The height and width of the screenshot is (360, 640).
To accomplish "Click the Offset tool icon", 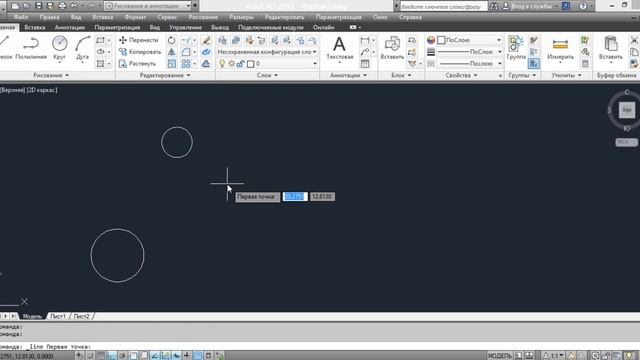I will (207, 64).
